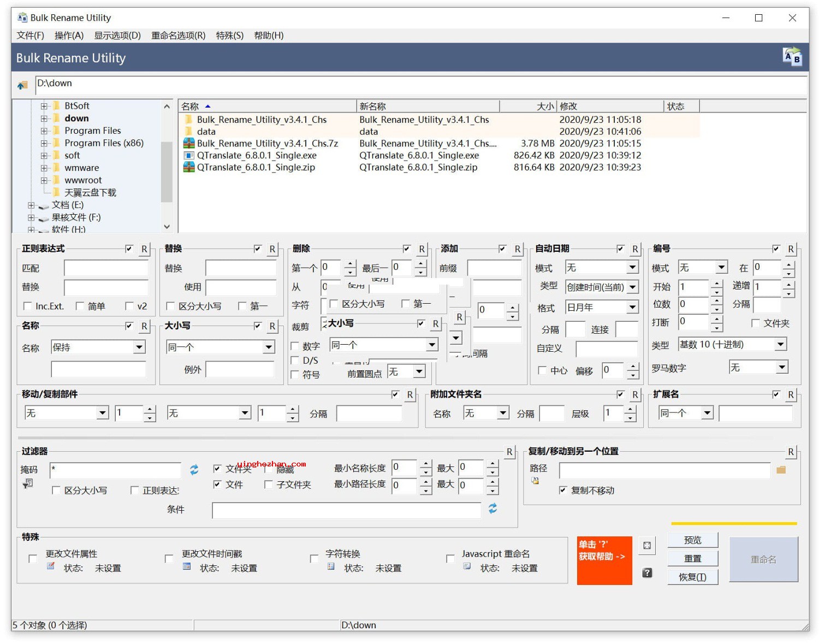Toggle 复制不移动 checkbox
Screen dimensions: 819x644
click(x=563, y=490)
